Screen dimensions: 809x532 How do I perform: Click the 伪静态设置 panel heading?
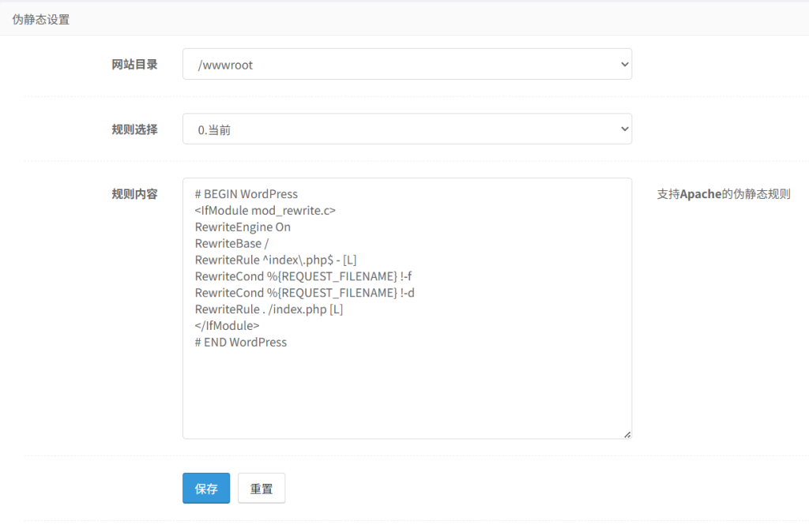point(41,20)
